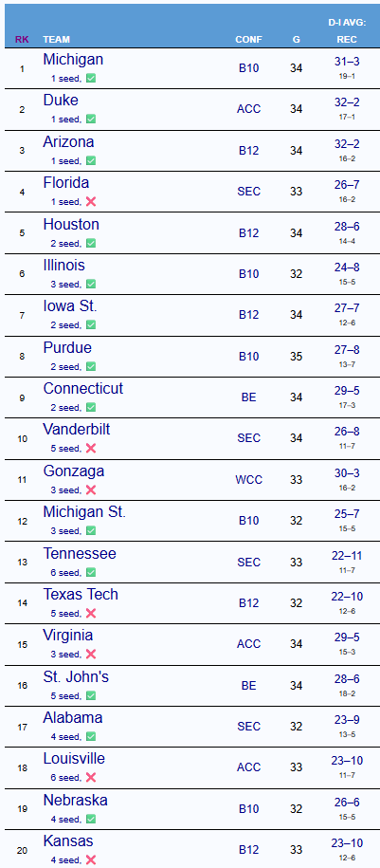Screen dimensions: 380x868
Task: Click the red X icon under Louisville
Action: (91, 778)
